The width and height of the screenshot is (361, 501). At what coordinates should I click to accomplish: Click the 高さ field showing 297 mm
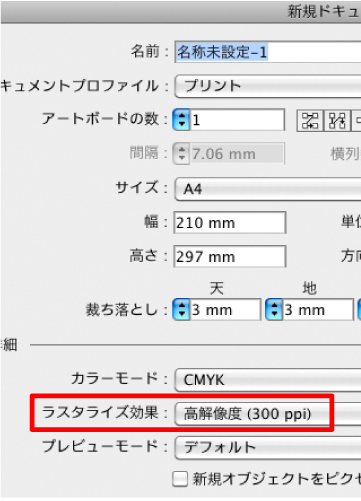(x=230, y=256)
